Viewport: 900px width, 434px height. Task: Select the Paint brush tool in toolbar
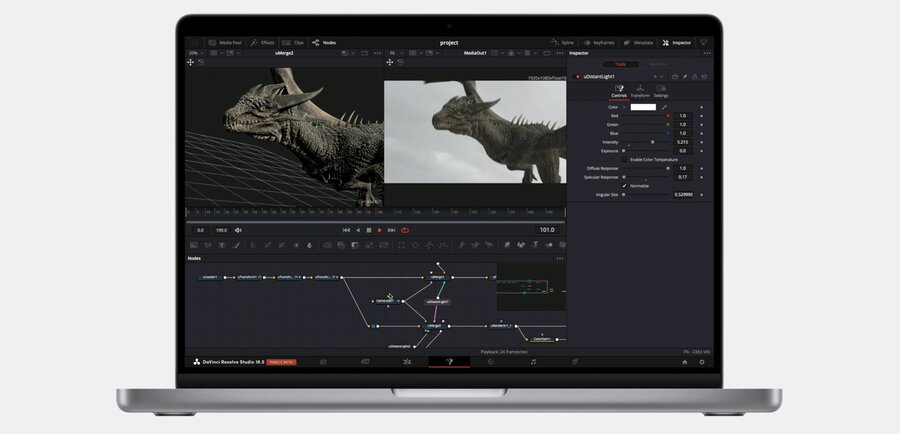pyautogui.click(x=236, y=245)
